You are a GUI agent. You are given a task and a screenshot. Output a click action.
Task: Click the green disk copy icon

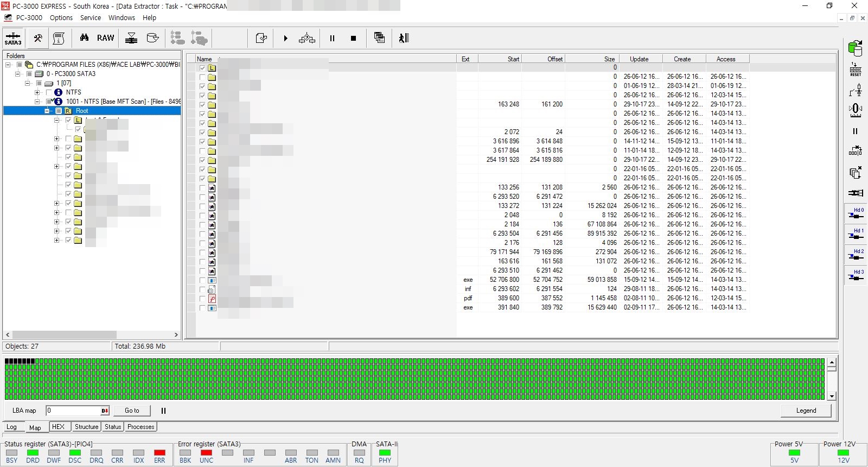click(x=856, y=48)
